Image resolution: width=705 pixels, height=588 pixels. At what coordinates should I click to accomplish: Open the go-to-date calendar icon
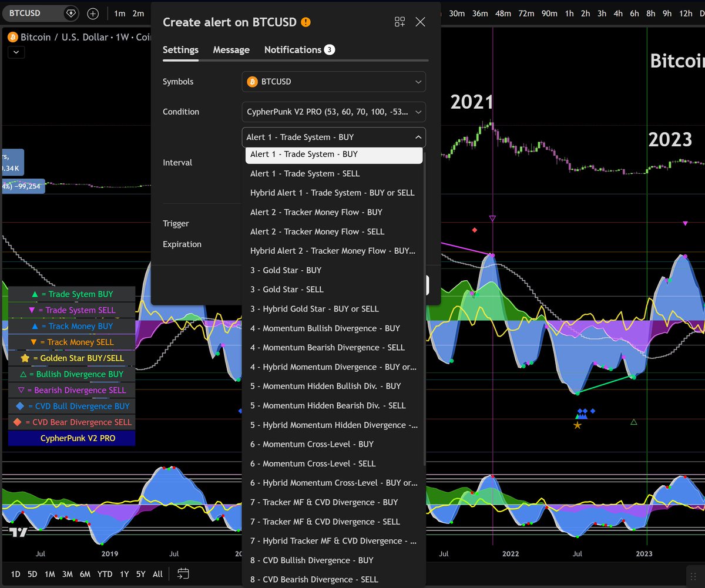183,573
